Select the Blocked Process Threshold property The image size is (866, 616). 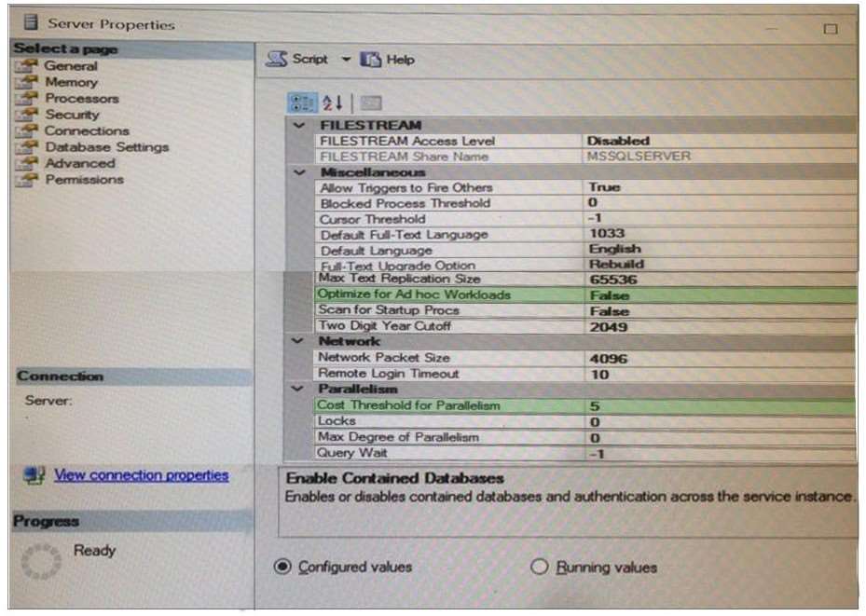[586, 203]
